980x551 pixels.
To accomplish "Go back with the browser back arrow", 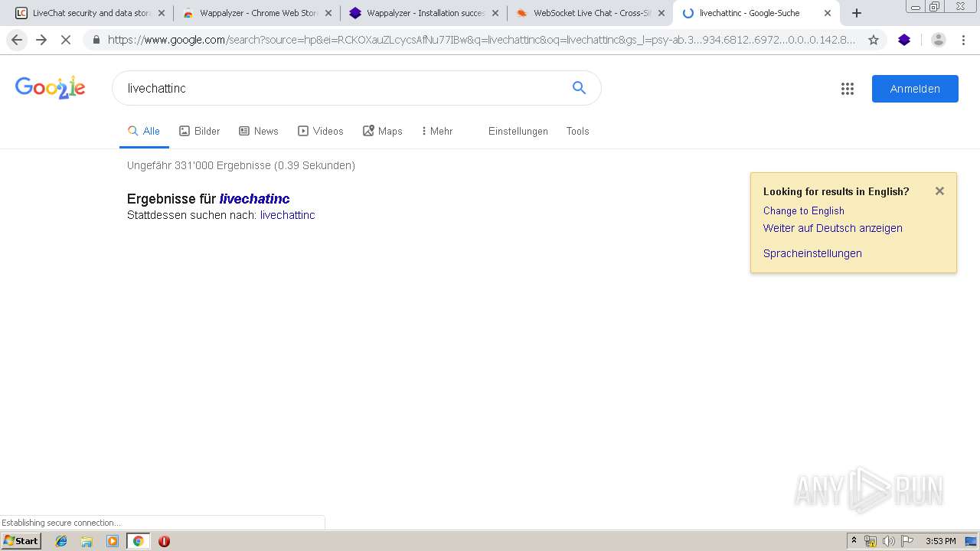I will point(17,40).
